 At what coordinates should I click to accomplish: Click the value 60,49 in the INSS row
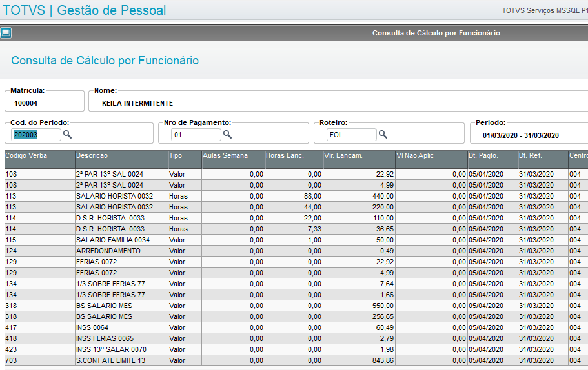(385, 327)
